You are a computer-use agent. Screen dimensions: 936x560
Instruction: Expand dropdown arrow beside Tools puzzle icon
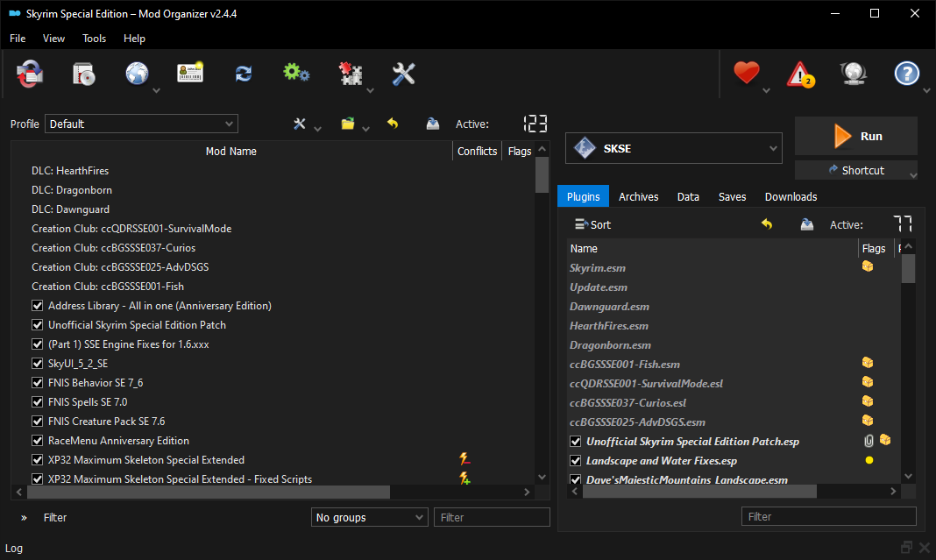tap(370, 91)
